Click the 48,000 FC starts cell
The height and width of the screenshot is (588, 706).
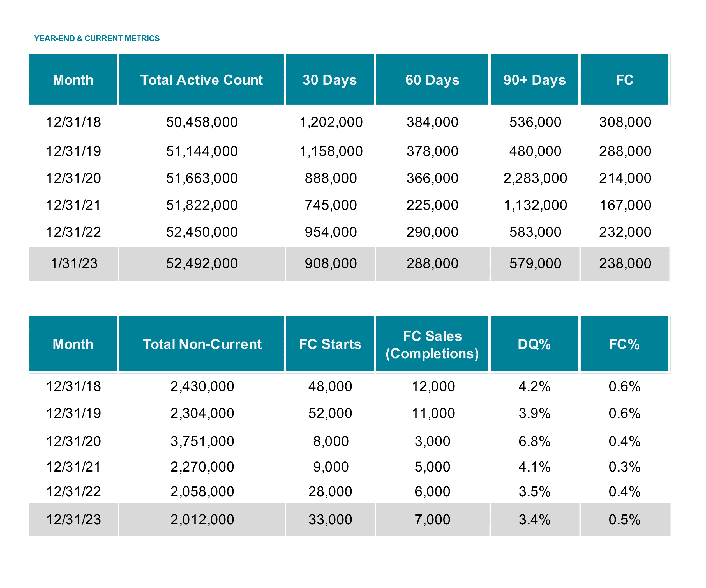click(x=330, y=387)
